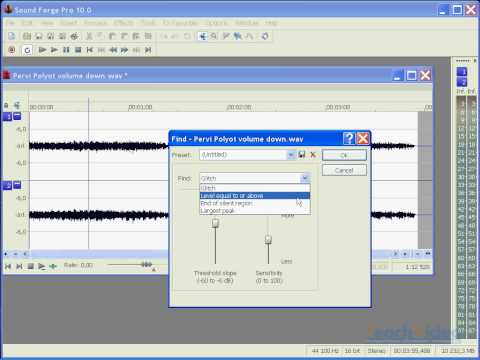Click Go to End in the transport toolbar
The image size is (480, 360).
coord(148,50)
